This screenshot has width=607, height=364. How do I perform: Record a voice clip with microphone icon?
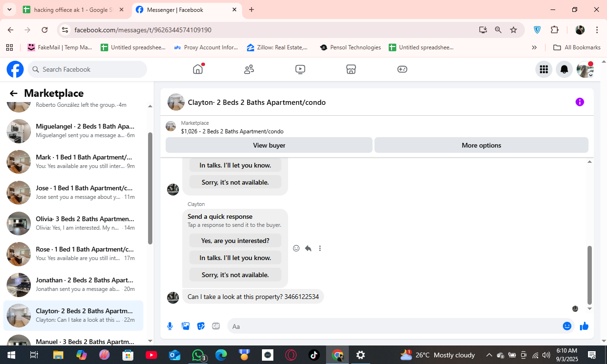pos(170,326)
